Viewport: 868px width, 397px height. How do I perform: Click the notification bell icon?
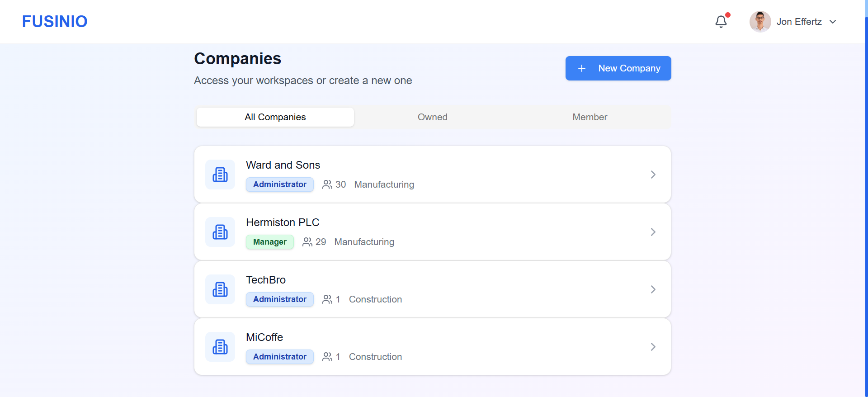tap(721, 22)
